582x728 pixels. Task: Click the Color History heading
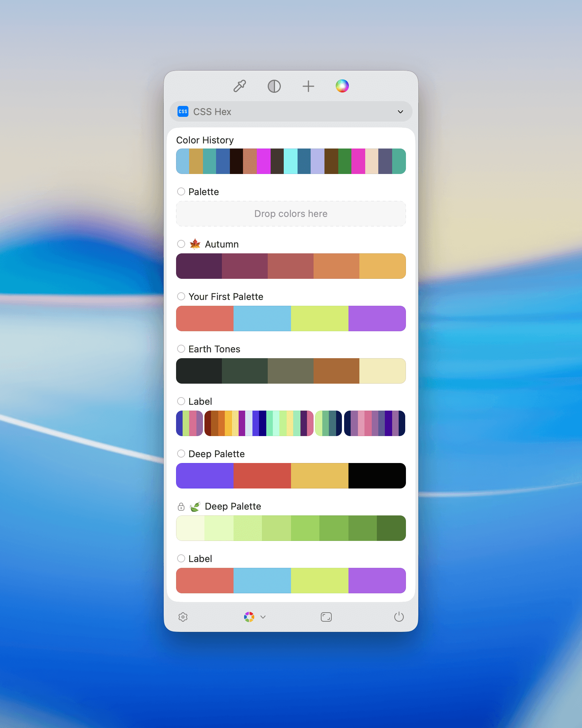(x=205, y=140)
